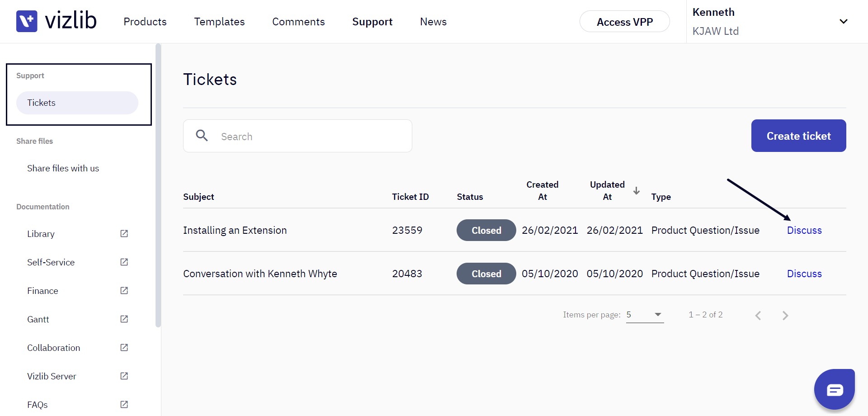The image size is (868, 416).
Task: Open the News menu
Action: 433,22
